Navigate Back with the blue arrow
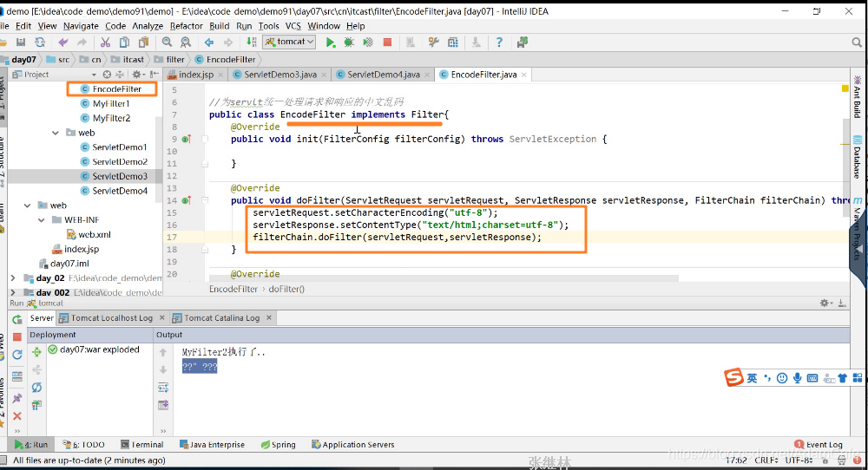 [209, 42]
